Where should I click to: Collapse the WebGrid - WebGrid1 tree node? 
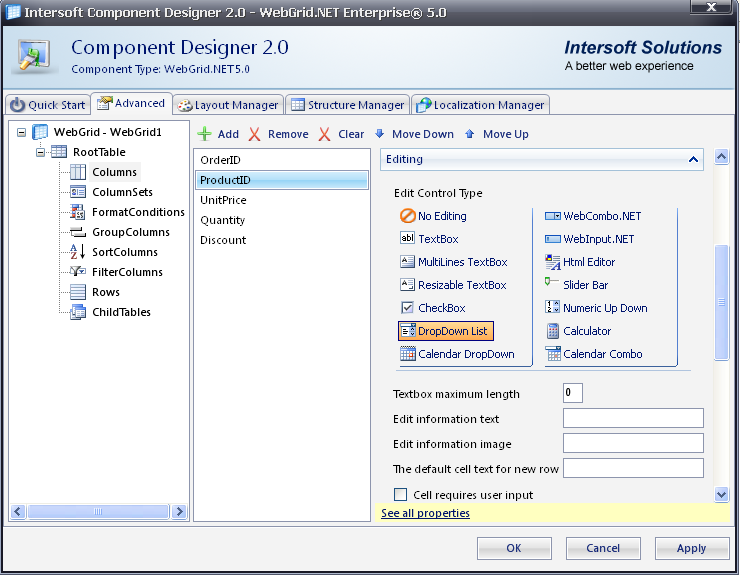point(21,132)
